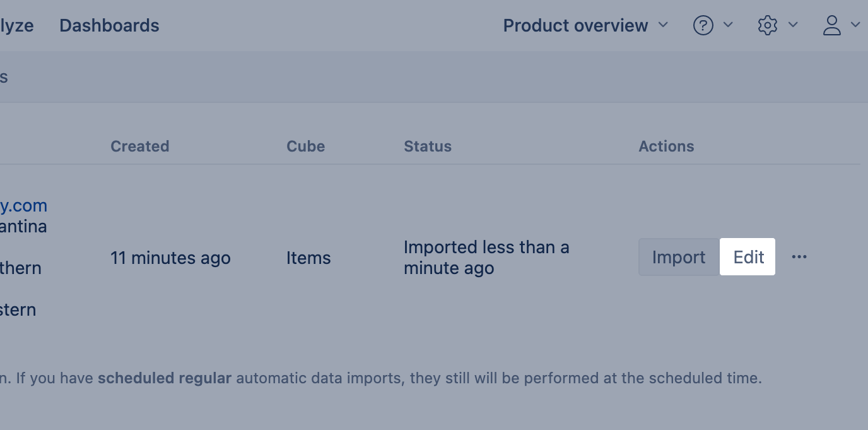Go to the Analyze tab
Viewport: 868px width, 430px height.
17,26
